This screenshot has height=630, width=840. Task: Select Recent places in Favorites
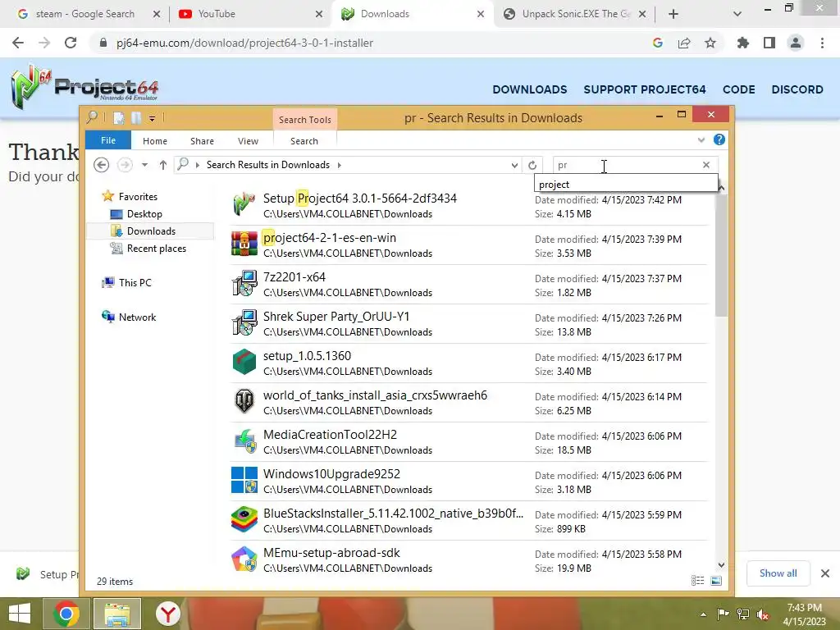click(x=156, y=248)
